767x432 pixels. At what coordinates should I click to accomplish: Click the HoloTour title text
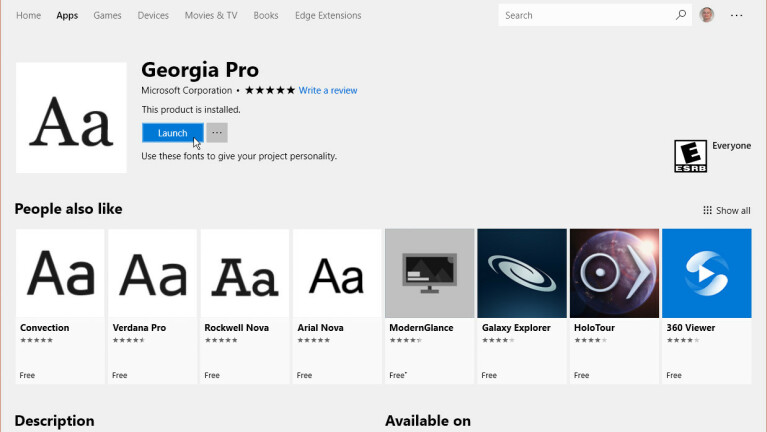click(594, 328)
